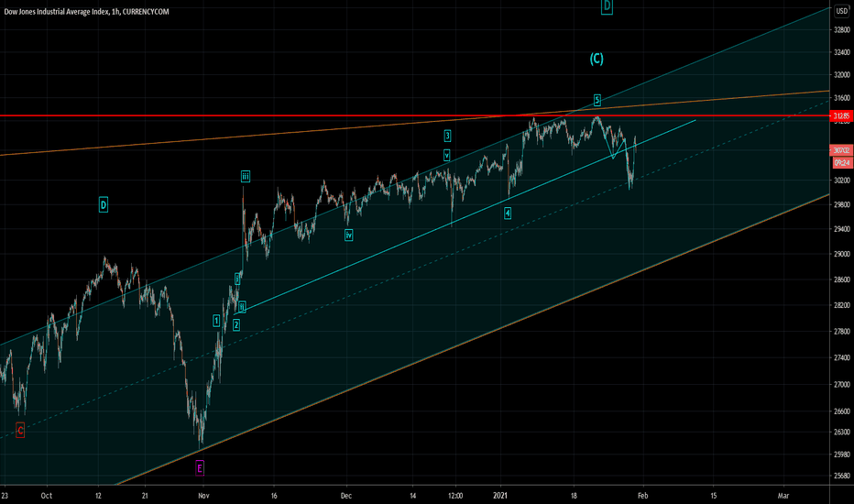Screen dimensions: 854x504
Task: Click the 23 date label on time axis
Action: (x=5, y=495)
